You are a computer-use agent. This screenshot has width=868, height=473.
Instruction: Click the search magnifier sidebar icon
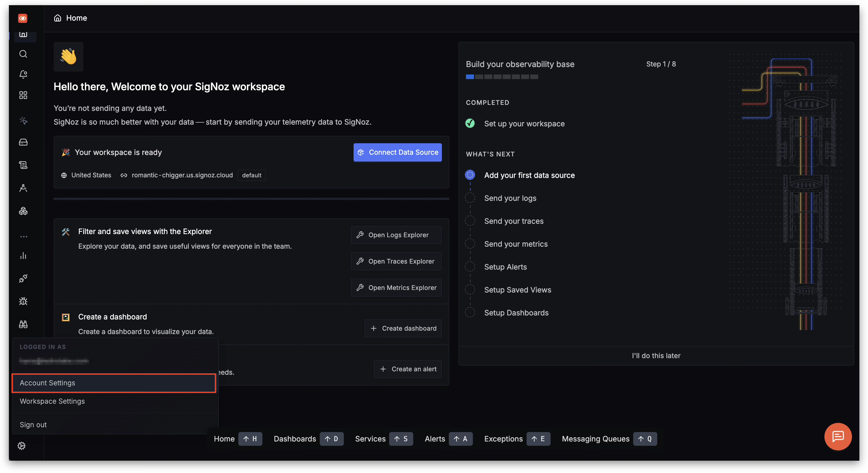click(23, 54)
